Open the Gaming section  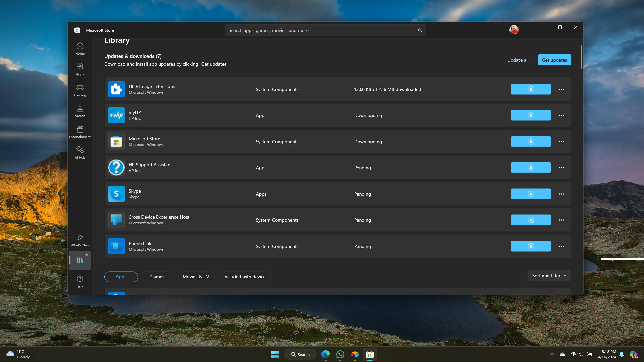click(80, 90)
